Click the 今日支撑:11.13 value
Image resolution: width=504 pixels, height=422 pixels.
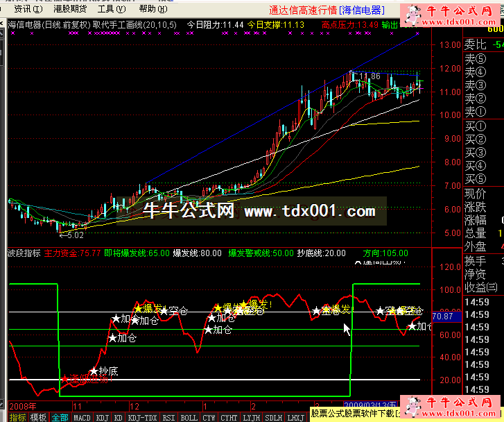[x=276, y=25]
